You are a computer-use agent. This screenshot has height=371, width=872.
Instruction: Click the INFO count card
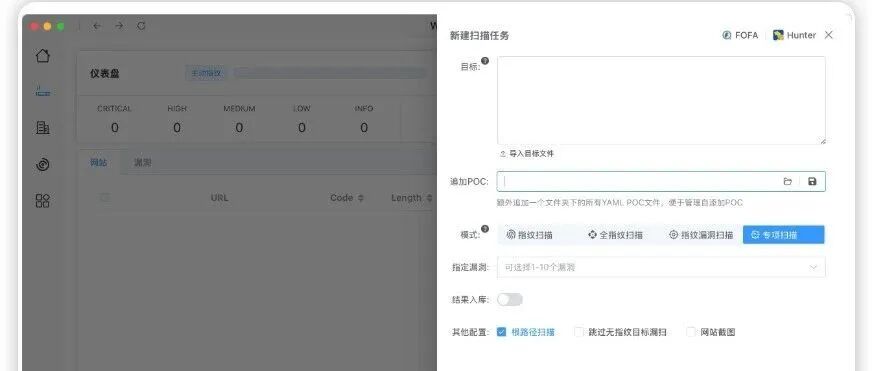[364, 120]
